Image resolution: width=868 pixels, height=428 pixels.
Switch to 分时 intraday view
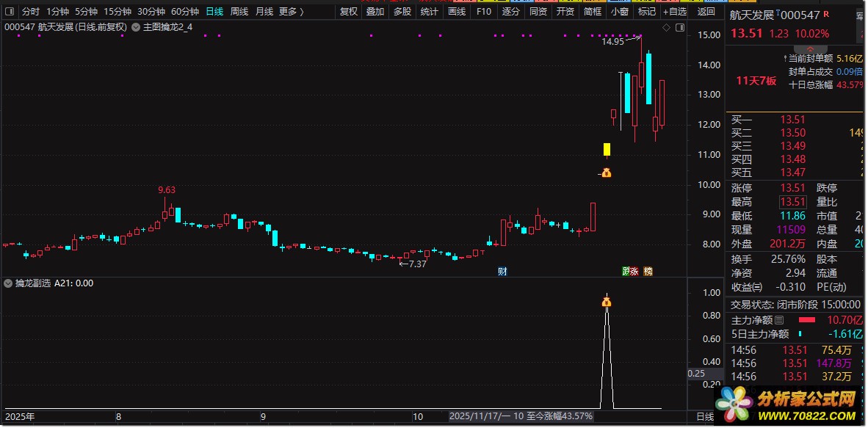pyautogui.click(x=31, y=11)
